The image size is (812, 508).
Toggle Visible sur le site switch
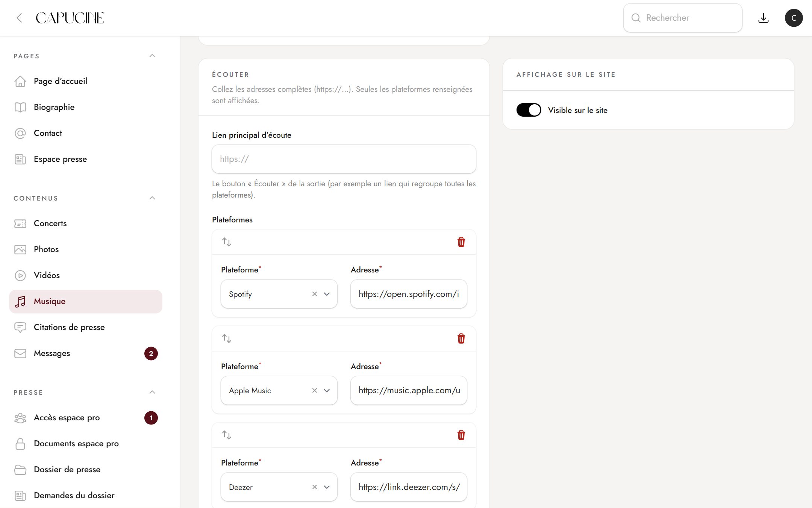(529, 110)
